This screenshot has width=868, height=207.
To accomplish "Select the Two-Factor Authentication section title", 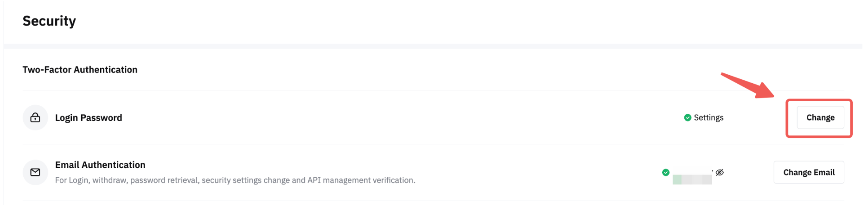I will pyautogui.click(x=80, y=70).
